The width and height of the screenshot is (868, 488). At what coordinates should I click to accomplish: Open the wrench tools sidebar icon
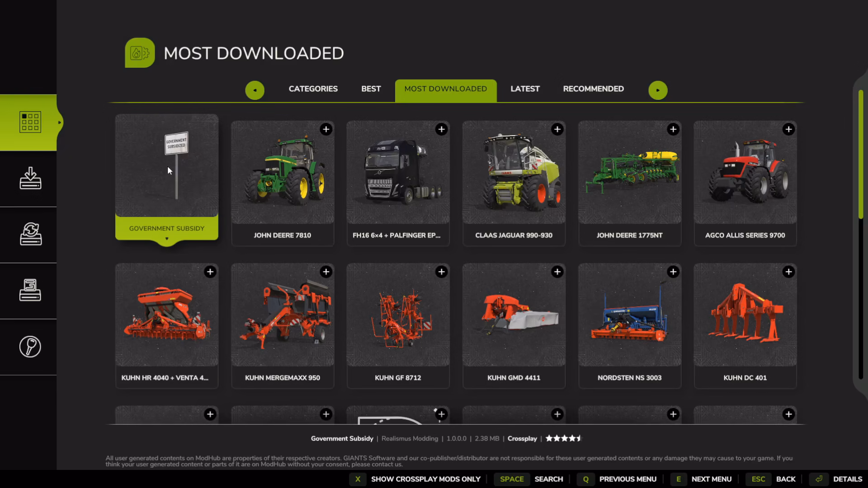[x=30, y=347]
